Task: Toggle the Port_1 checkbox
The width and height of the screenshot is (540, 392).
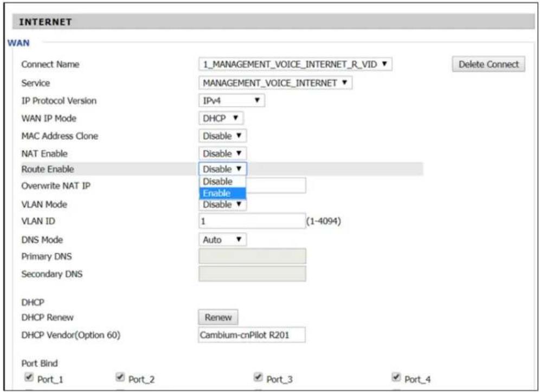Action: tap(29, 377)
